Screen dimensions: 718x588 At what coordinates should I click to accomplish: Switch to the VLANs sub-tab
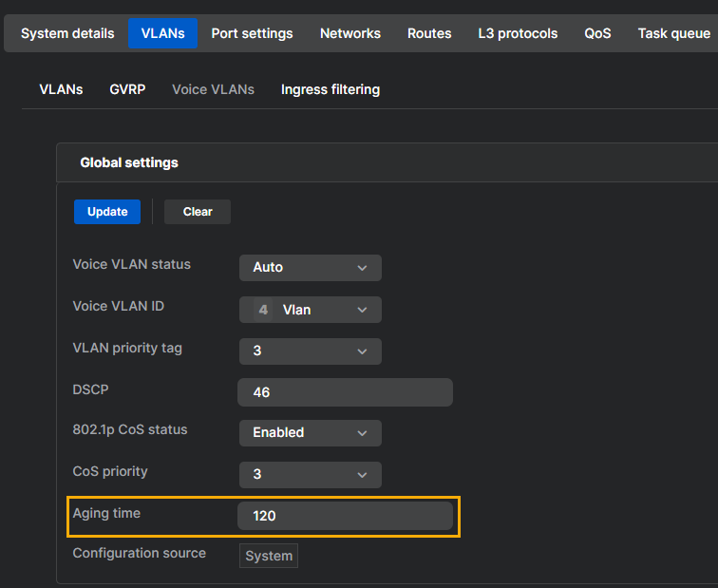coord(61,89)
